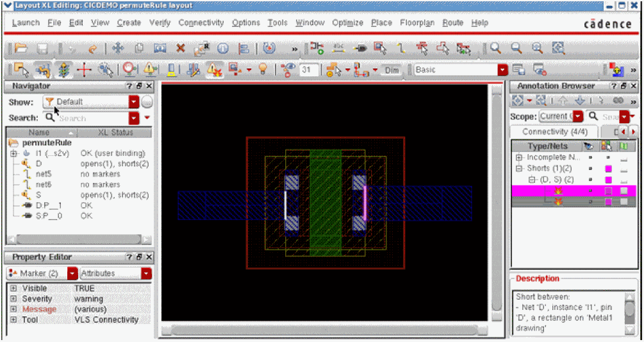The height and width of the screenshot is (342, 644).
Task: Toggle checkbox in second short marker row
Action: tap(624, 202)
